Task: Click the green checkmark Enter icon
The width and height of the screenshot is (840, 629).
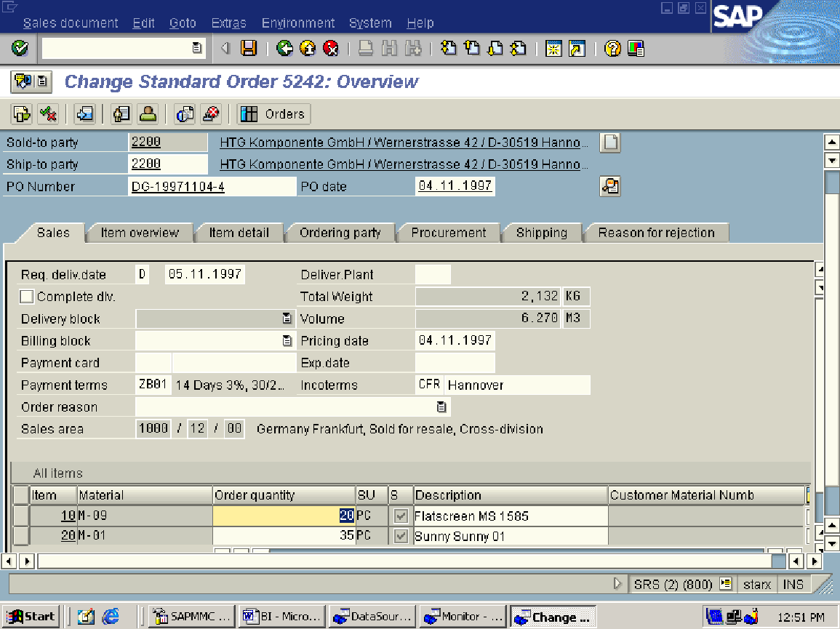Action: 20,48
